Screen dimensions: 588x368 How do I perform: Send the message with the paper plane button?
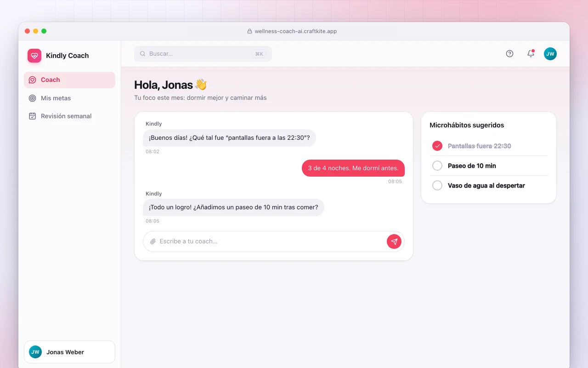[394, 241]
